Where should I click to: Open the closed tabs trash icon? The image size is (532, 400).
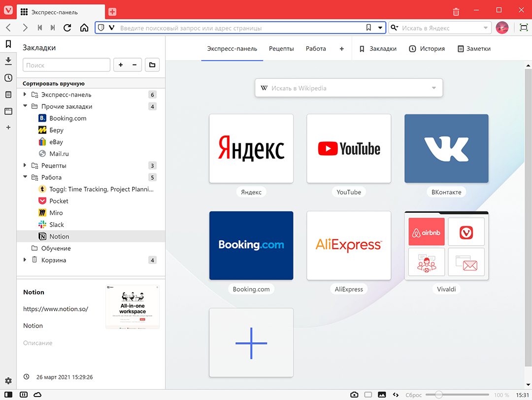[x=456, y=12]
